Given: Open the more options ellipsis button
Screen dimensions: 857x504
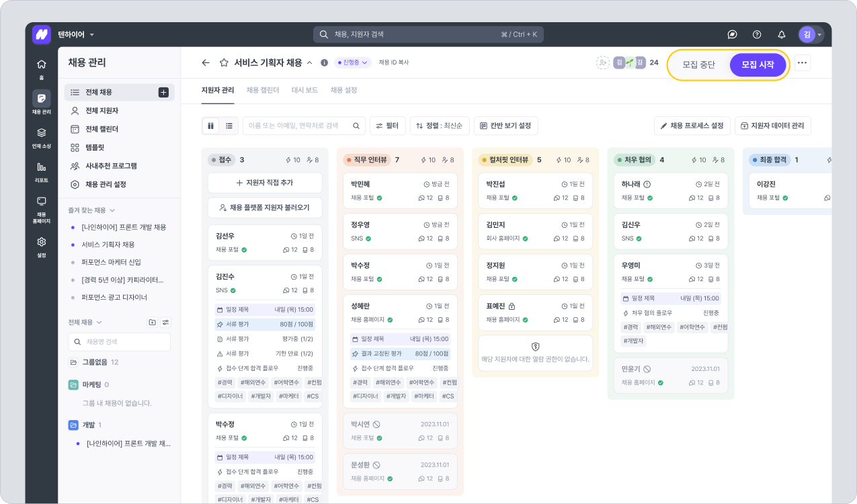Looking at the screenshot, I should coord(802,62).
